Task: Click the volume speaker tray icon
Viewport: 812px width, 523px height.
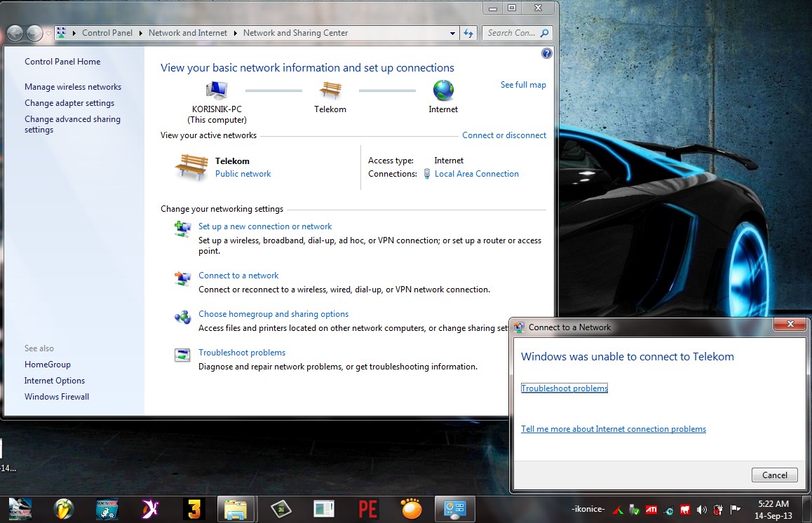Action: click(x=702, y=510)
